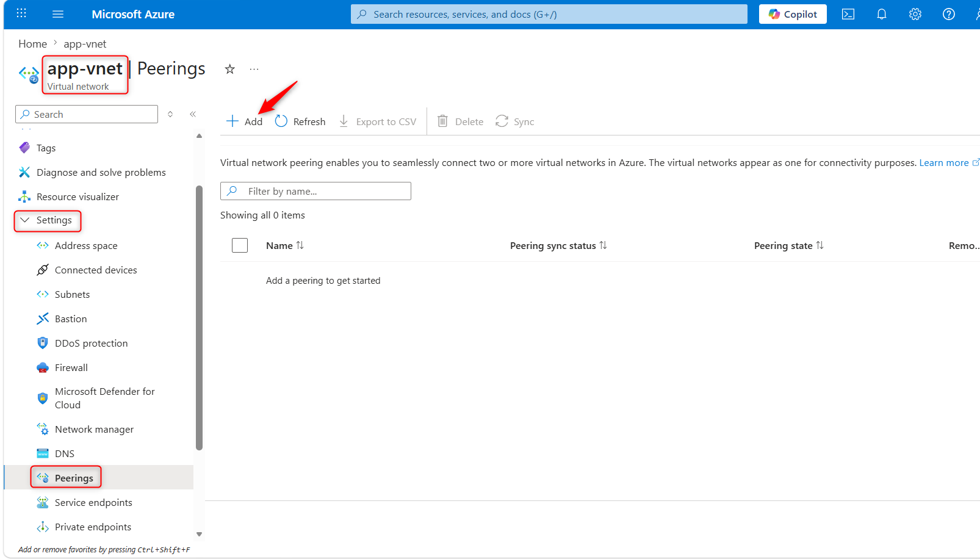Collapse the sidebar with the double chevron
This screenshot has height=559, width=980.
(193, 114)
